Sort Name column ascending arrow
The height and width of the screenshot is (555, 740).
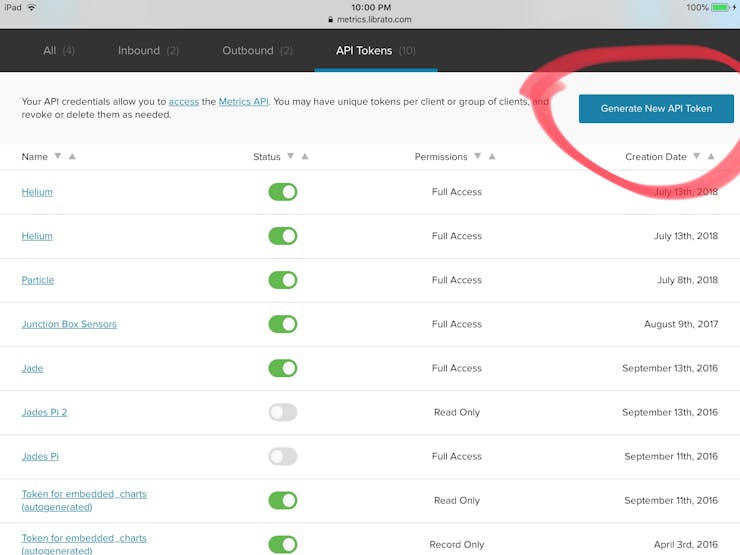tap(72, 156)
